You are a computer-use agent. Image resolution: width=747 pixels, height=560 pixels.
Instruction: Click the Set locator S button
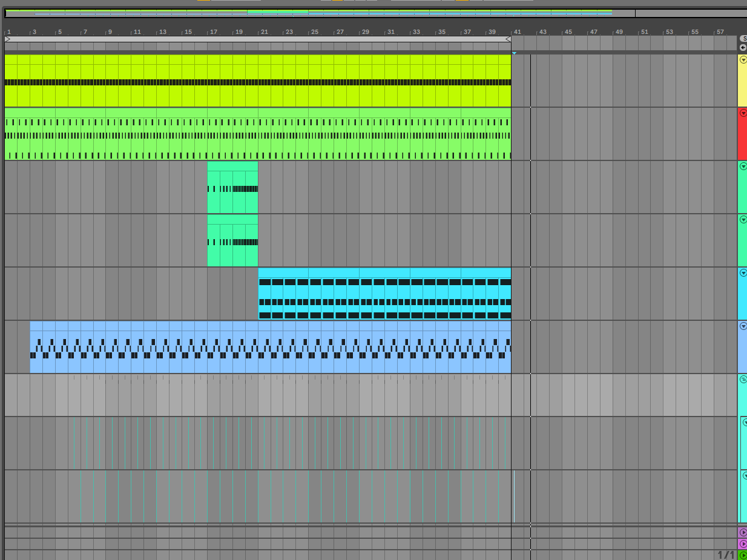[x=743, y=38]
